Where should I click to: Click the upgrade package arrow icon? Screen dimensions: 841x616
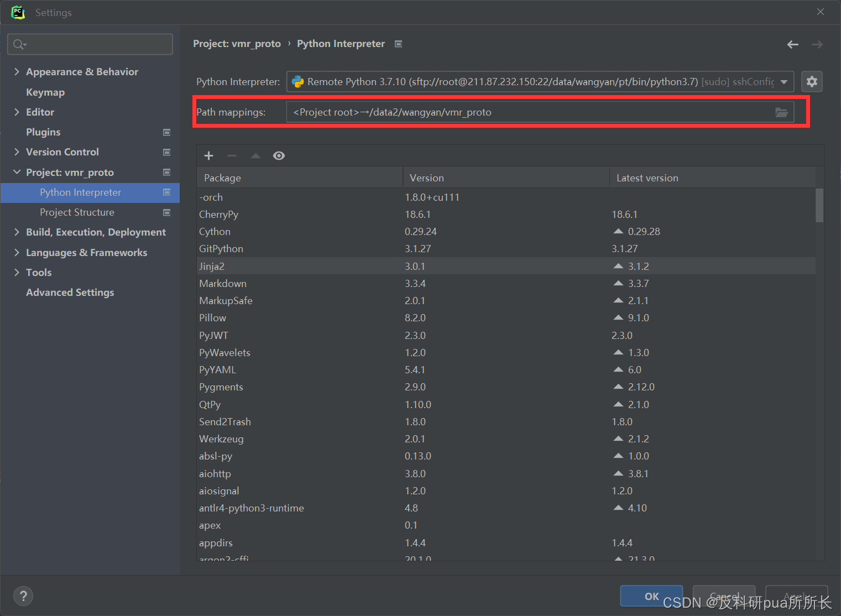point(255,156)
